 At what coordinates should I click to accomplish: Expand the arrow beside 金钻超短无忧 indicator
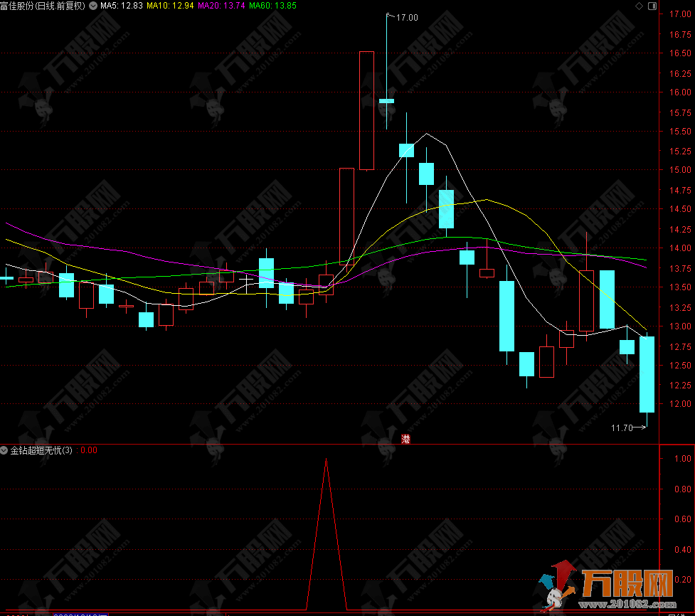(4, 450)
